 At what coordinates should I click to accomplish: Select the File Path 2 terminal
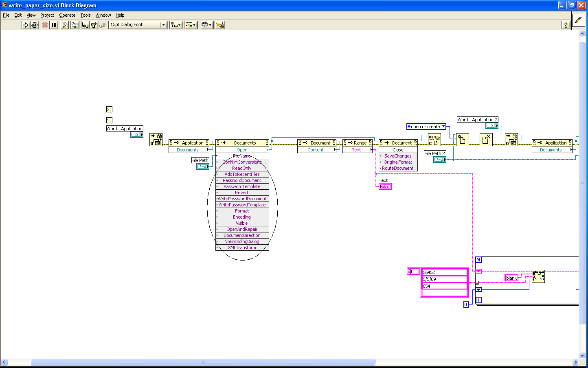(x=440, y=160)
